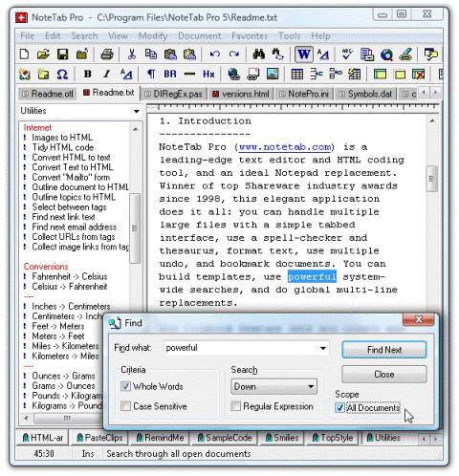Click the Spell check ABC icon
This screenshot has height=476, width=459.
pos(347,54)
